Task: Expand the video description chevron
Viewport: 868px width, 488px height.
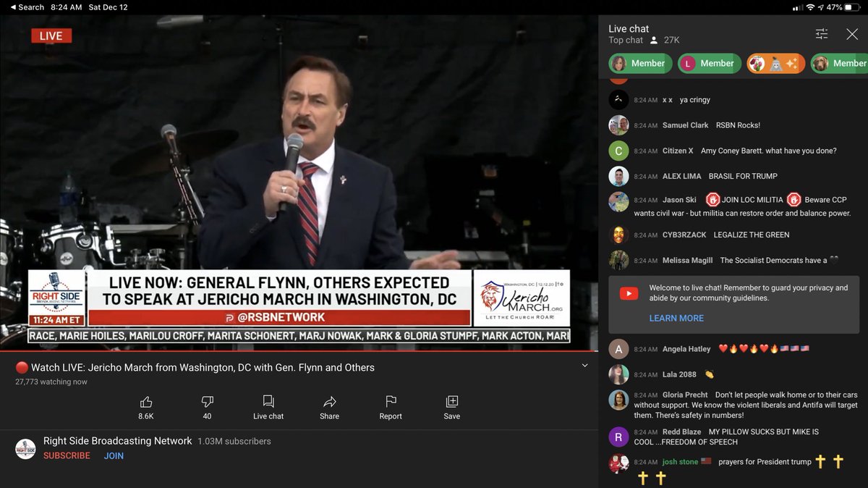Action: pyautogui.click(x=584, y=366)
